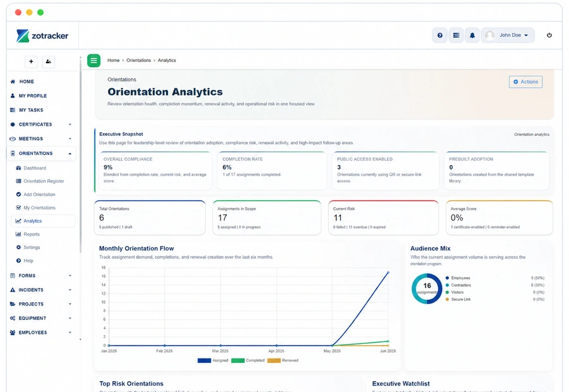Click the Home house icon in sidebar

13,82
